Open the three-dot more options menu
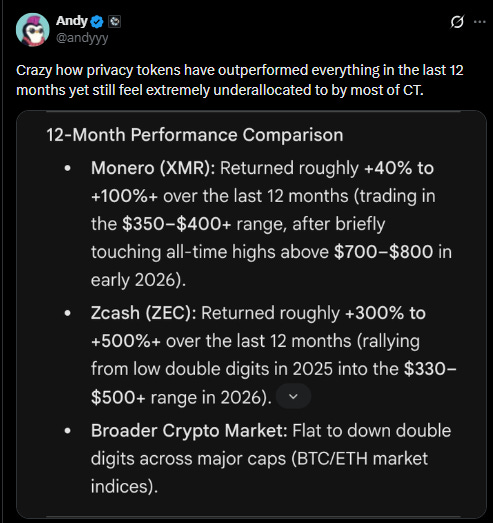 479,22
